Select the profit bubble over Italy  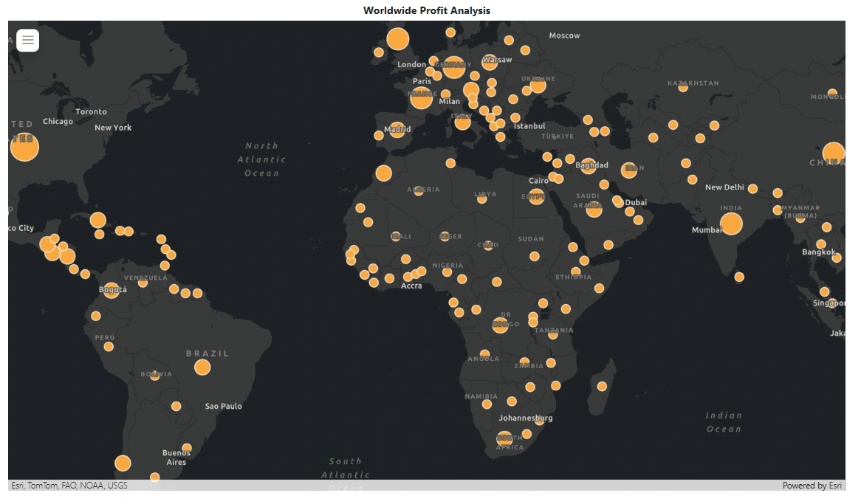pyautogui.click(x=462, y=122)
